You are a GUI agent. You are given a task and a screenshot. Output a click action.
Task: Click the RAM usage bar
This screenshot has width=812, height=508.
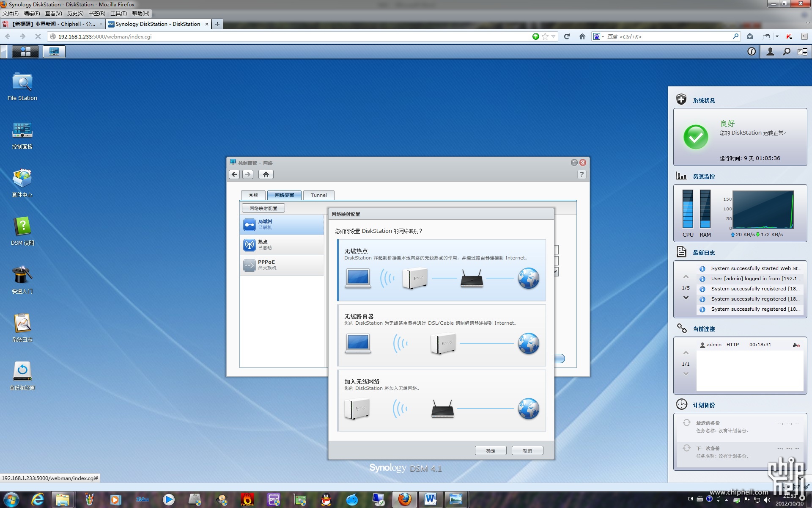pyautogui.click(x=705, y=209)
